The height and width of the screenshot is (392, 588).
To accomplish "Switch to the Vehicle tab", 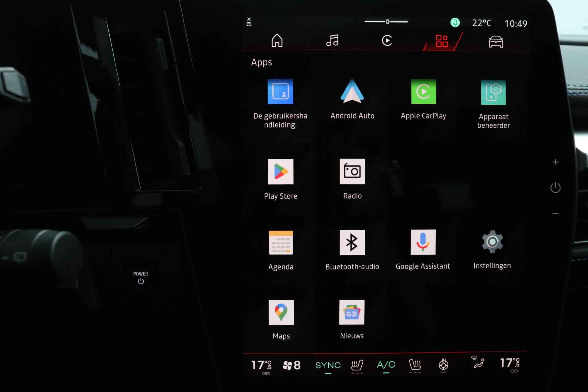I will point(496,41).
